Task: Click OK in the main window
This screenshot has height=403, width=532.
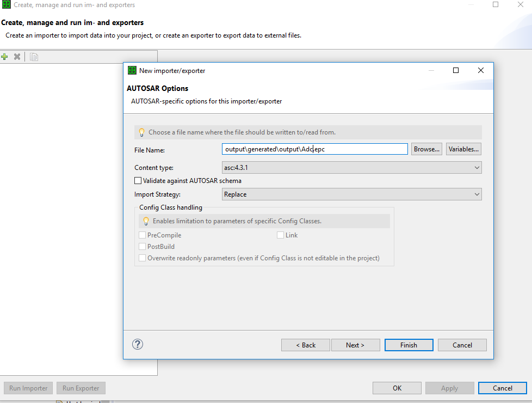Action: (397, 388)
